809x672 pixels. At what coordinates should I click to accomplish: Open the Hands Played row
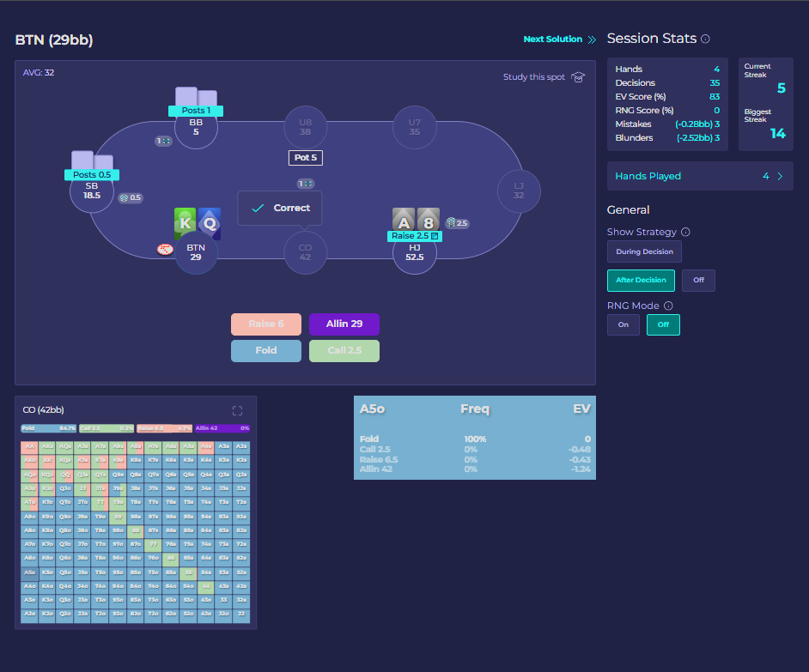(700, 177)
